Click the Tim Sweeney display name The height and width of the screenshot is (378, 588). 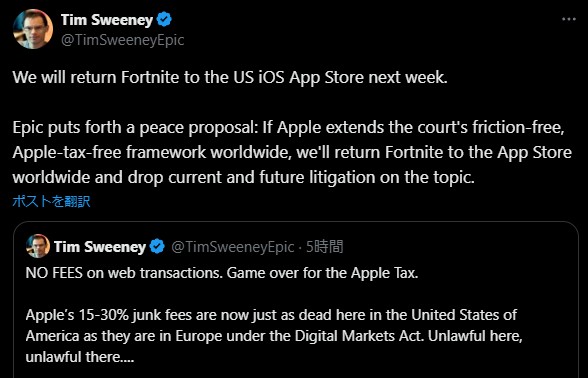[x=107, y=20]
